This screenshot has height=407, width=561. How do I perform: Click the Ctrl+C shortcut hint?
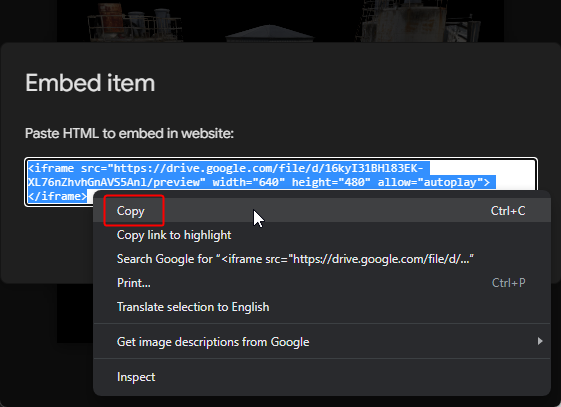click(x=508, y=211)
